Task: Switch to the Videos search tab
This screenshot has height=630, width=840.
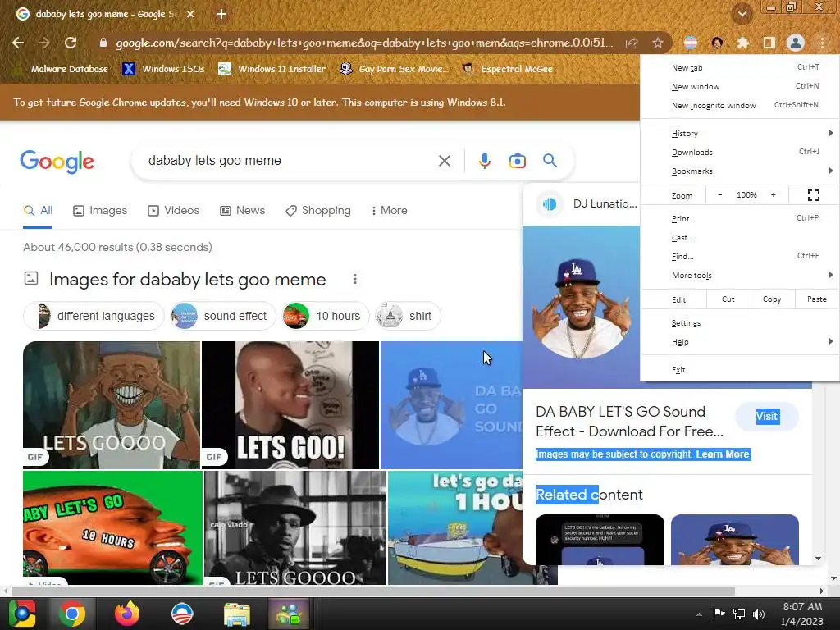Action: point(174,211)
